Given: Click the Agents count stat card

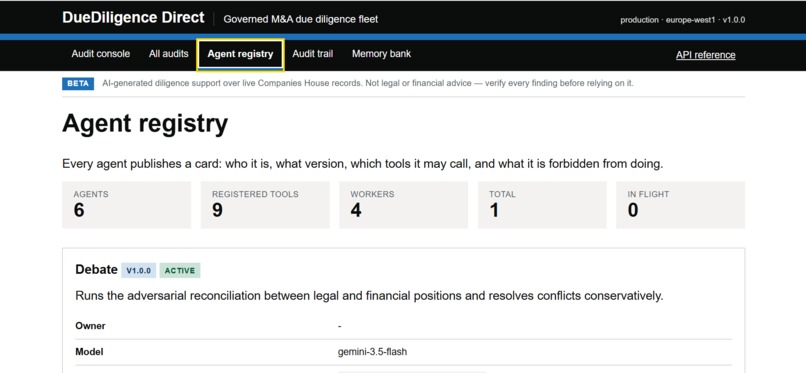Looking at the screenshot, I should click(x=126, y=204).
